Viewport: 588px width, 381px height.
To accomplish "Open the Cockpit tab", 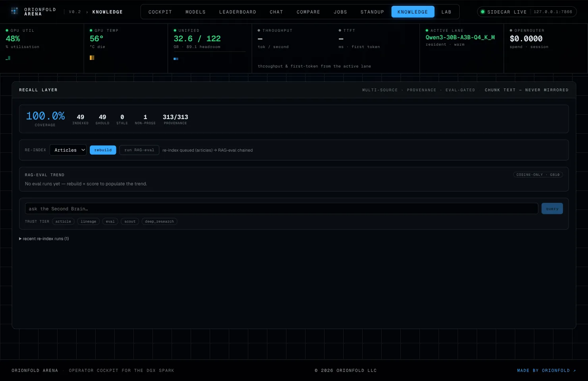I will click(x=160, y=12).
